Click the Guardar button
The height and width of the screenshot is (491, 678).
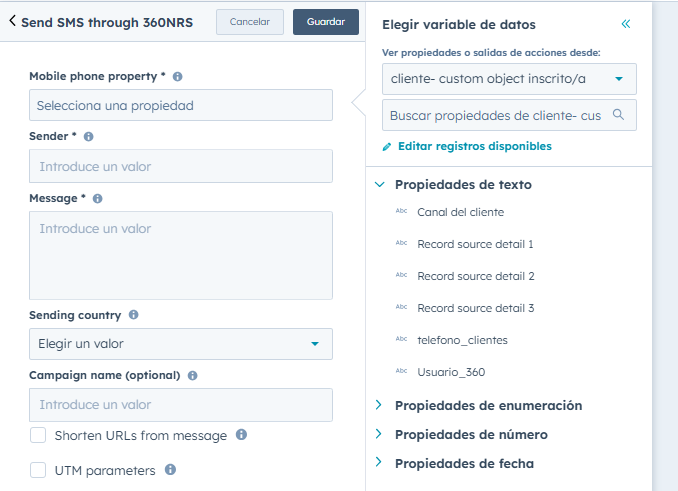[325, 22]
